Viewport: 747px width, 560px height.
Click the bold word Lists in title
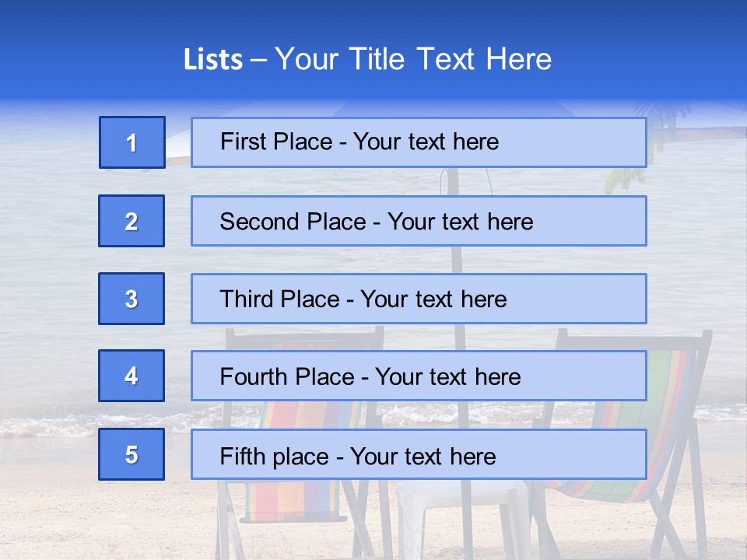click(x=212, y=60)
